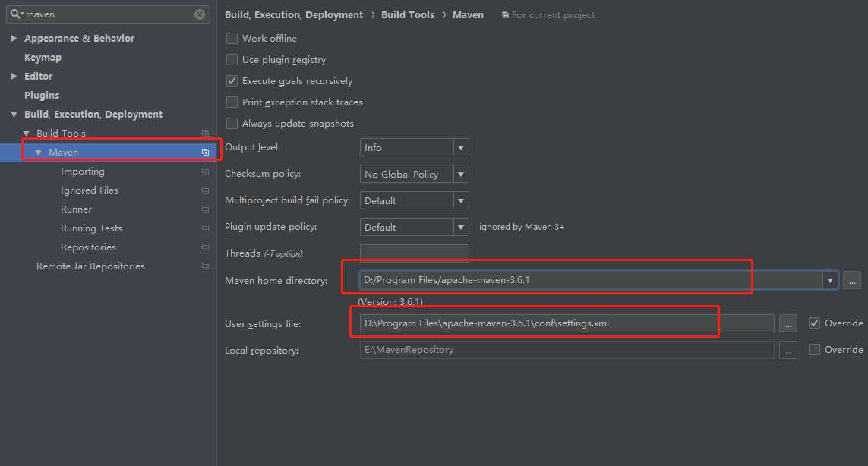Open Ignored Files settings page
This screenshot has width=868, height=466.
tap(90, 190)
